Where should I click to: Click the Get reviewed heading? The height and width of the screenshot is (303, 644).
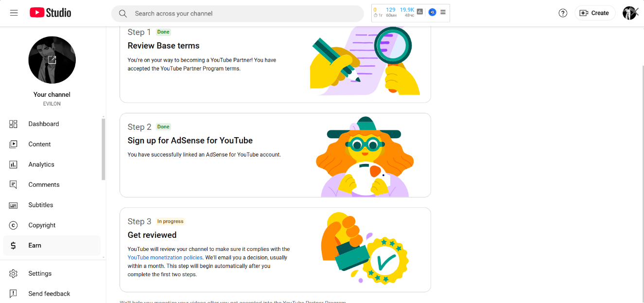[152, 235]
